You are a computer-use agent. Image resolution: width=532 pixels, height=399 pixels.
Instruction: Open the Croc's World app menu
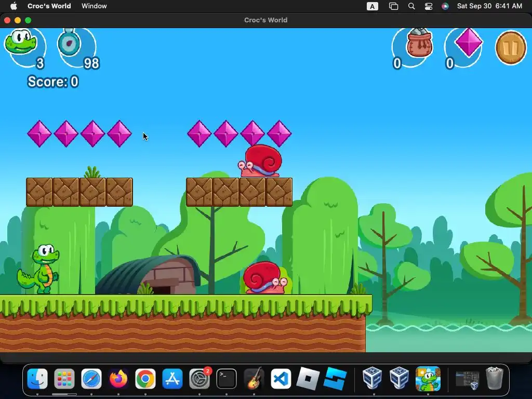49,6
